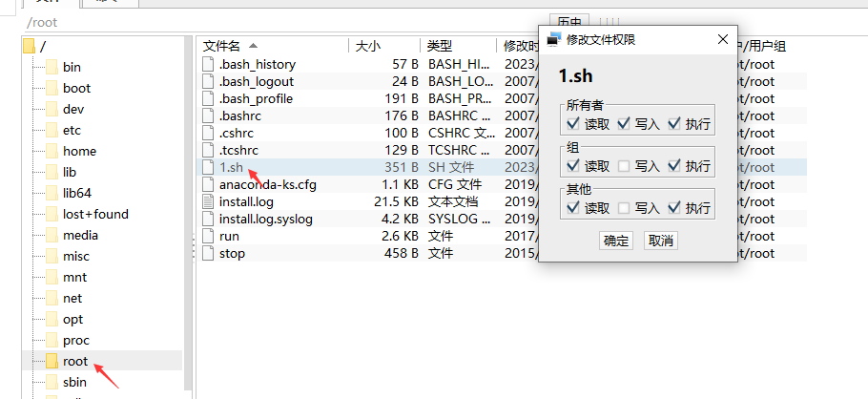The height and width of the screenshot is (399, 868).
Task: Sort by 大小 size column header
Action: pyautogui.click(x=368, y=46)
